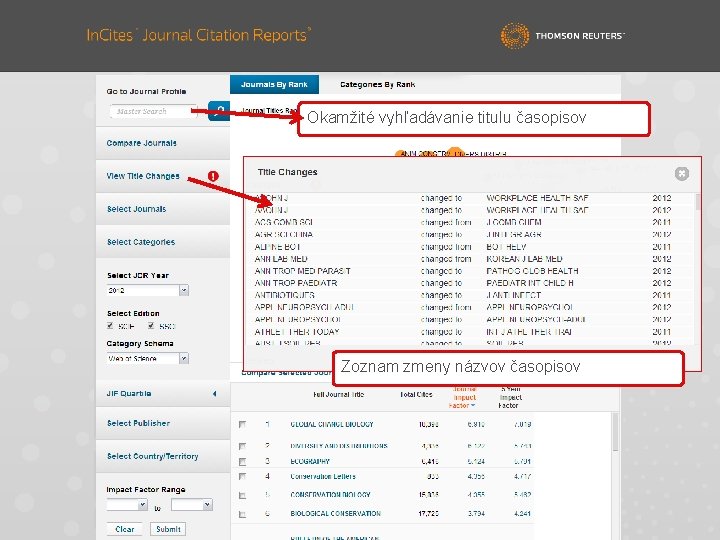This screenshot has width=720, height=540.
Task: Click the 5 Year Impact Factor header
Action: [x=509, y=397]
